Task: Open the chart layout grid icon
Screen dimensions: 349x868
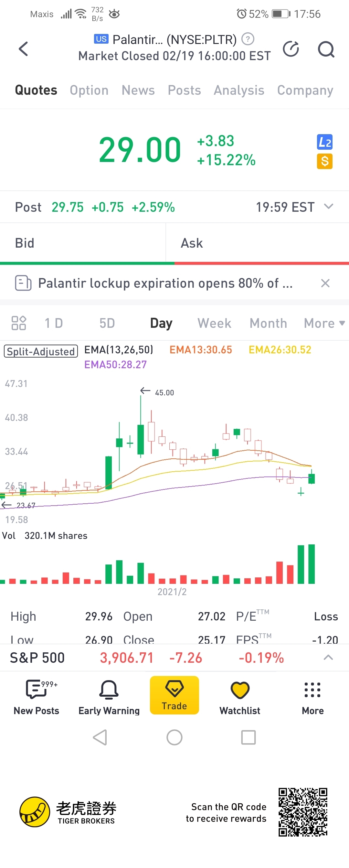Action: click(x=19, y=323)
